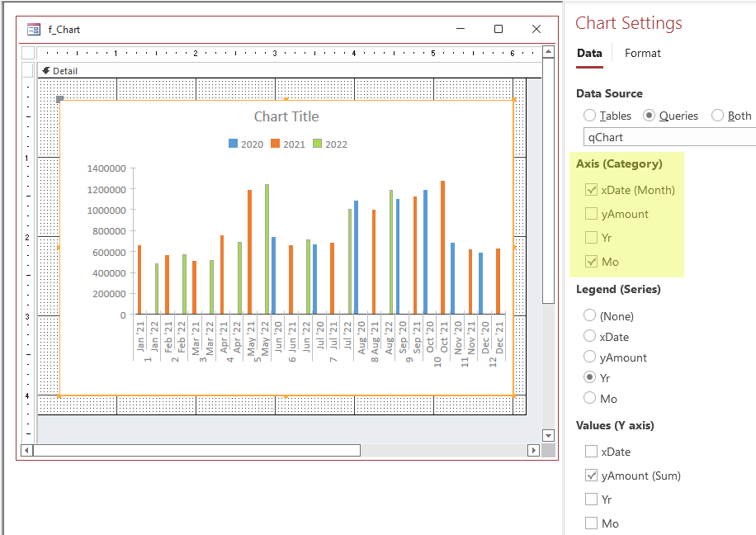The image size is (756, 535).
Task: Choose (None) for Legend series
Action: pos(589,315)
